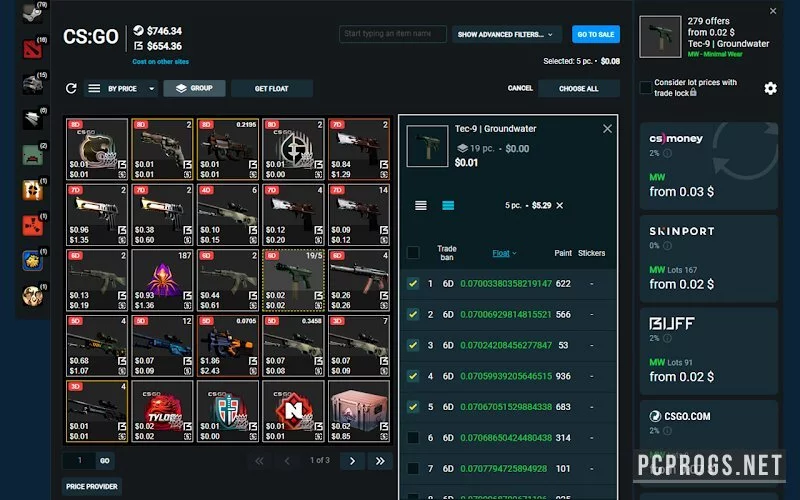Click the CHOOSE ALL button

tap(579, 88)
